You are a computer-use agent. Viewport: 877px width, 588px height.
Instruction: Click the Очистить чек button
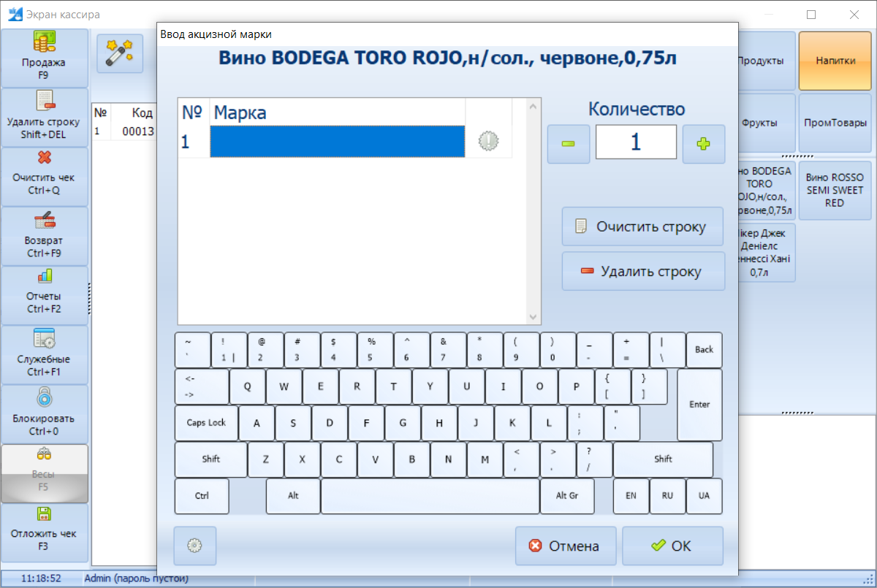(45, 176)
